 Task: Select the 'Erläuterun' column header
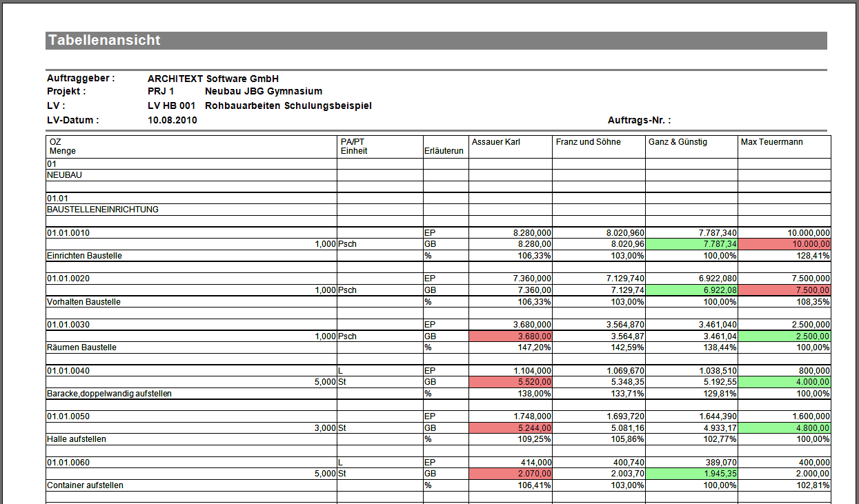point(444,151)
